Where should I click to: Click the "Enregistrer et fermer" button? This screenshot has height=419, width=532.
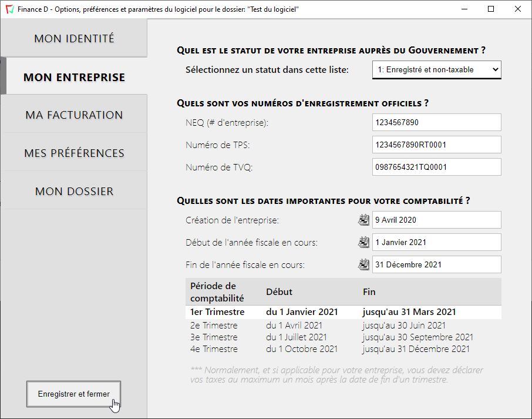[x=73, y=394]
